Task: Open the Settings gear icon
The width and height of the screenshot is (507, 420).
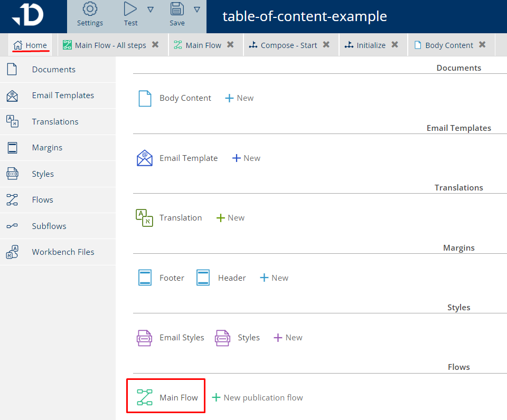Action: (90, 9)
